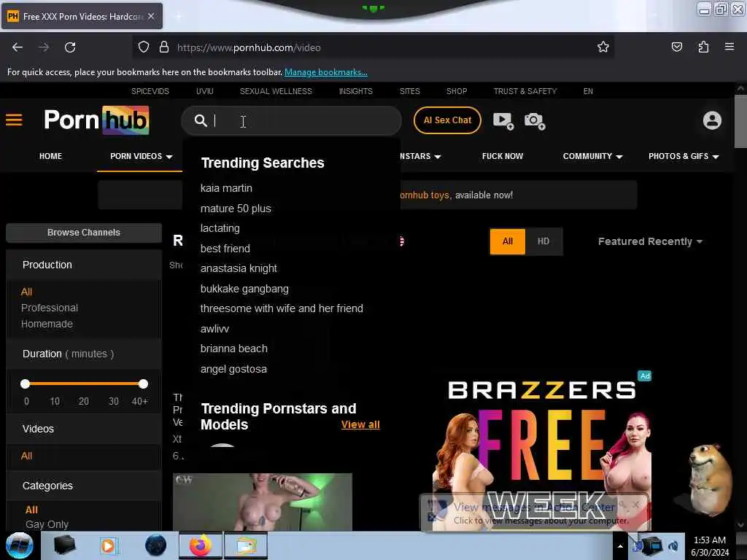Select All under Production
747x560 pixels.
point(27,292)
